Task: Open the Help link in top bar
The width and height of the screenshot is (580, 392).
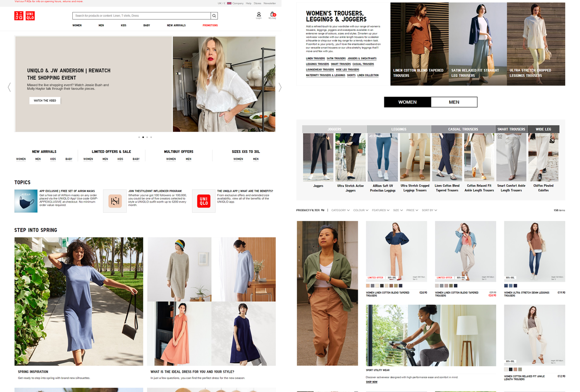Action: (x=249, y=3)
